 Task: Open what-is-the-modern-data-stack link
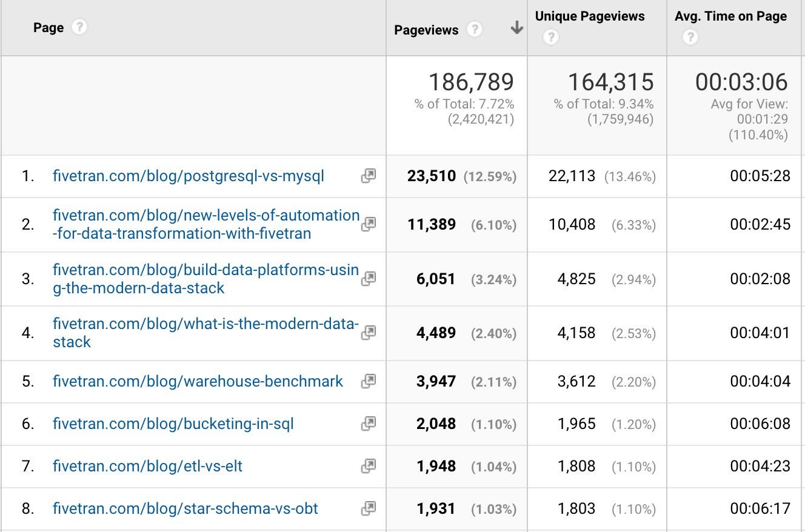(206, 332)
